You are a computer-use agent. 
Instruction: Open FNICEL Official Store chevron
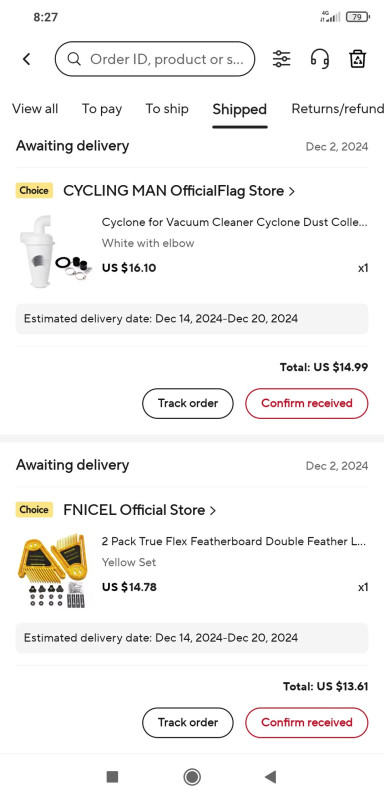coord(213,510)
